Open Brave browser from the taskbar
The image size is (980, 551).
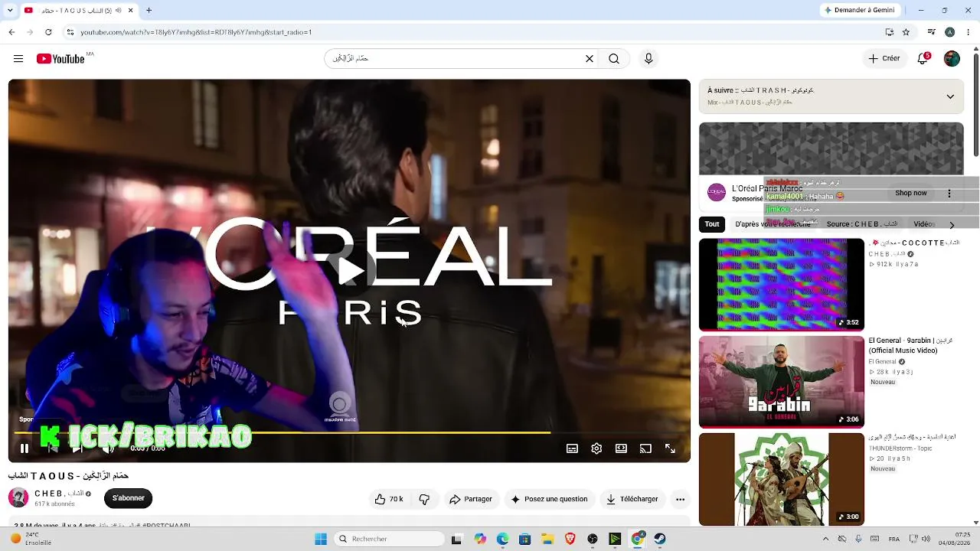(x=570, y=539)
